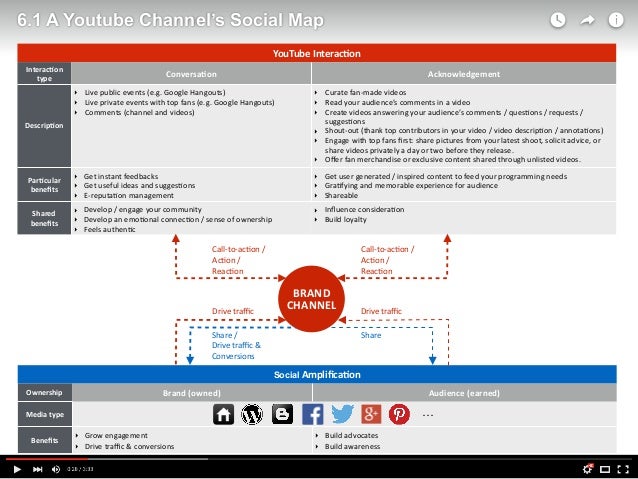Click the Brand (owned) heading
The image size is (638, 479).
[x=192, y=393]
